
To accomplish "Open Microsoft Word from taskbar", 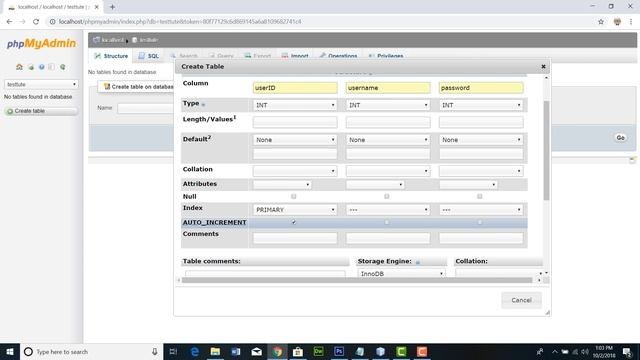I will tap(236, 351).
